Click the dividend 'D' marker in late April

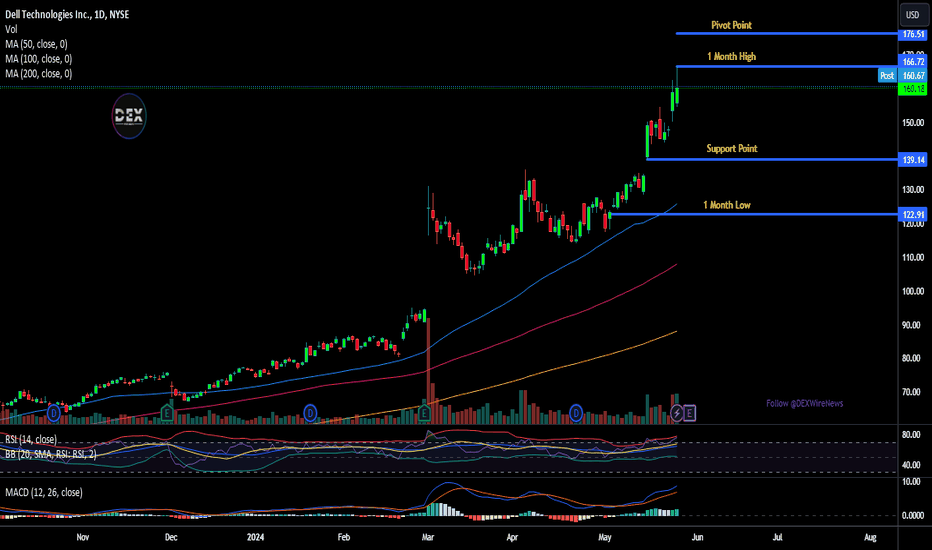[575, 413]
